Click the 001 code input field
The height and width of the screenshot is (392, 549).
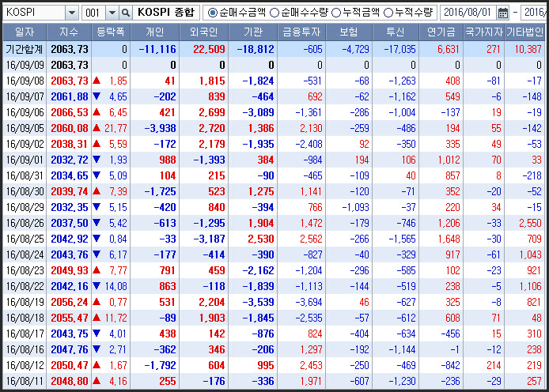(93, 13)
